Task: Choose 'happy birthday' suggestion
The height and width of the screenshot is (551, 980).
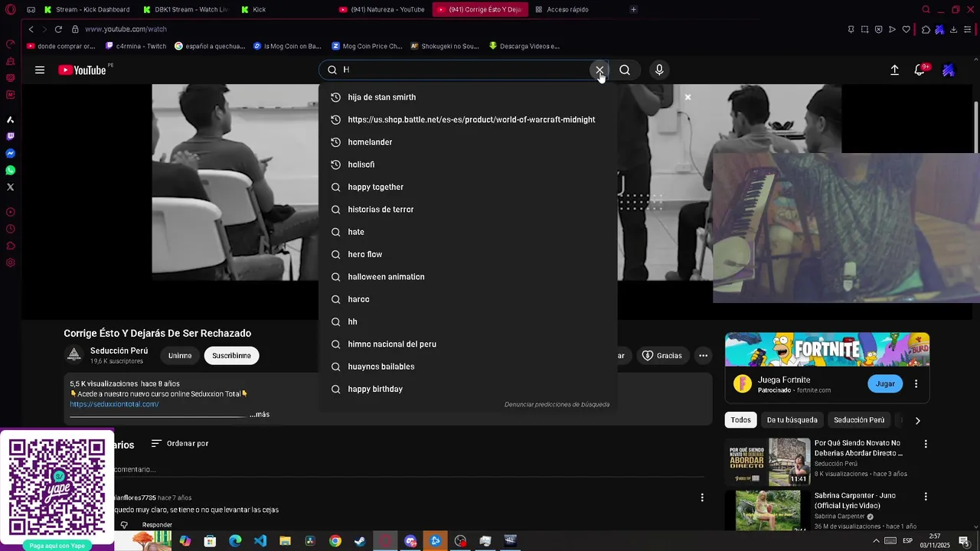Action: click(x=468, y=389)
